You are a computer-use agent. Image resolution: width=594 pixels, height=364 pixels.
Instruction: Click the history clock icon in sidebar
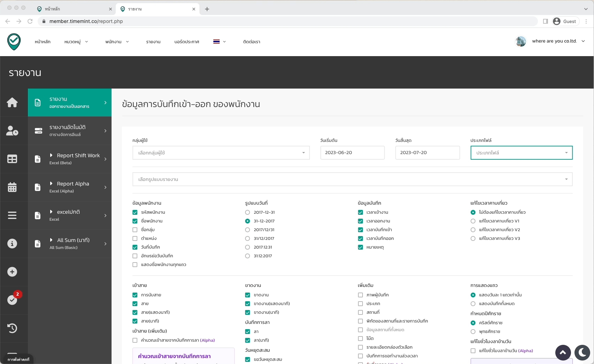click(12, 328)
